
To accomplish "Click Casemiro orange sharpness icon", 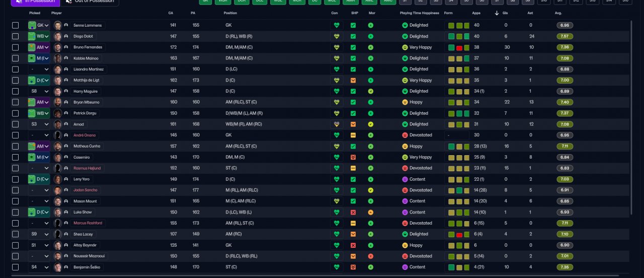I will click(353, 157).
